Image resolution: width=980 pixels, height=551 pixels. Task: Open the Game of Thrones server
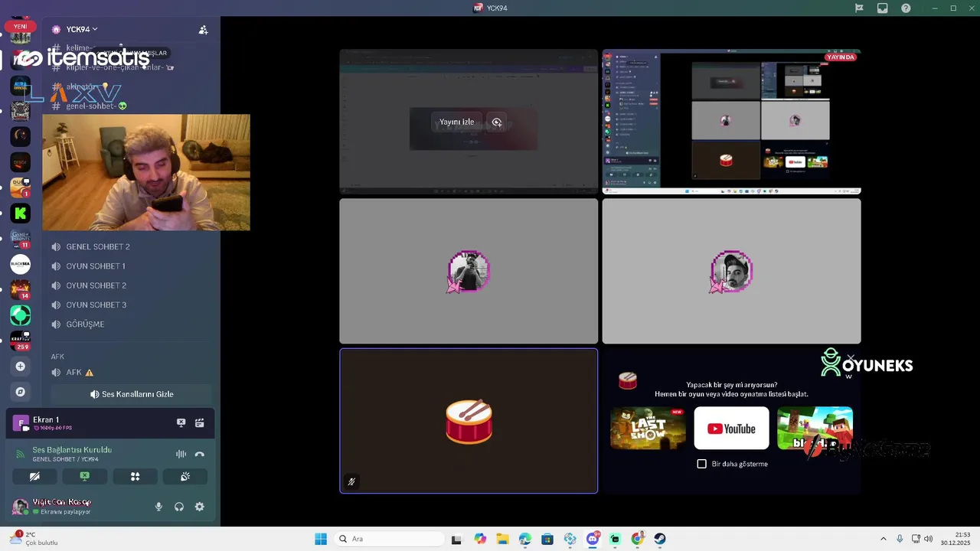pos(21,239)
